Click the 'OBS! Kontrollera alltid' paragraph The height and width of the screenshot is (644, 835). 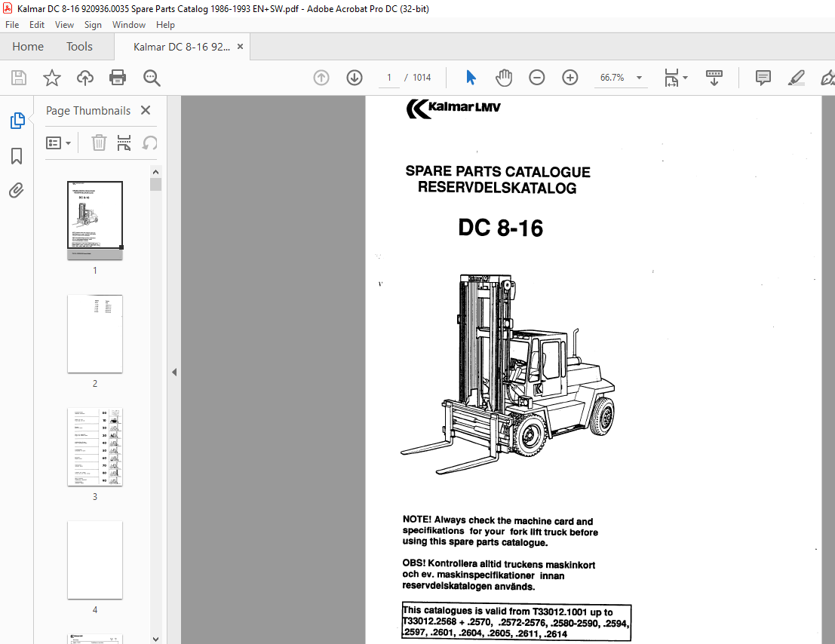[499, 575]
